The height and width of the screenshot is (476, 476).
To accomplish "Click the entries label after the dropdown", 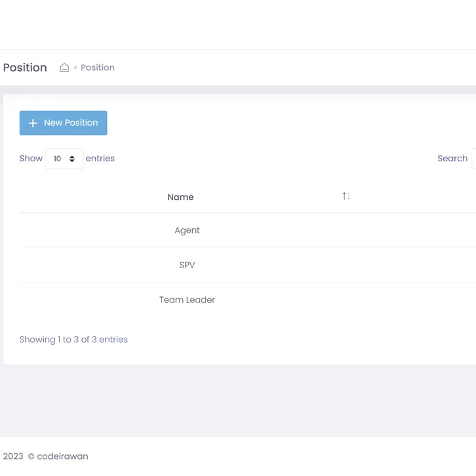I will click(x=100, y=159).
